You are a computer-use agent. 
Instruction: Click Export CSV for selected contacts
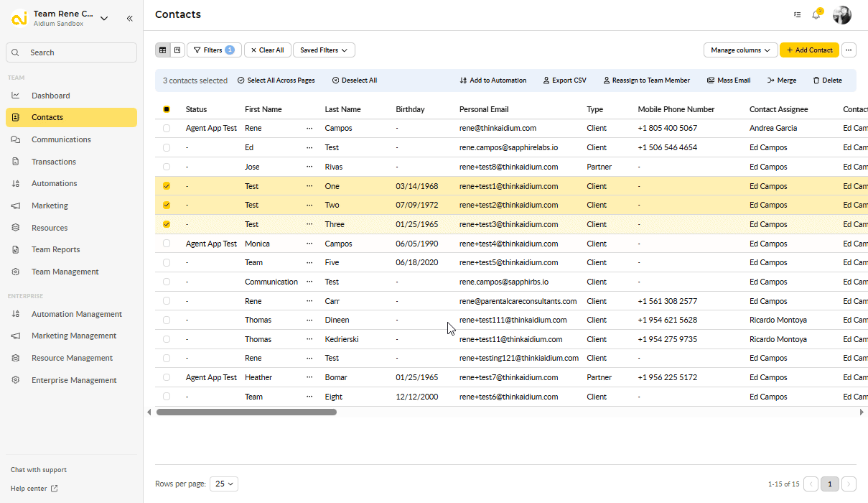click(x=564, y=80)
